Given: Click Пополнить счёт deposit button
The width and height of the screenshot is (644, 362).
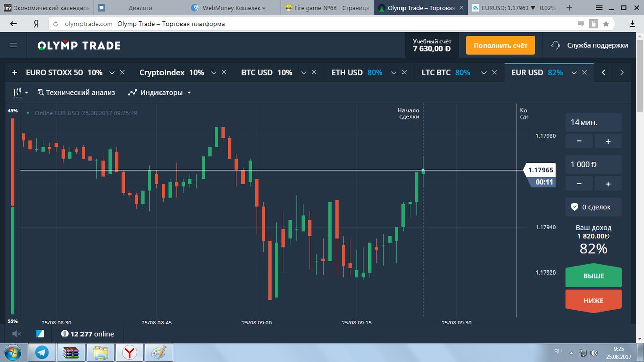Looking at the screenshot, I should 501,45.
